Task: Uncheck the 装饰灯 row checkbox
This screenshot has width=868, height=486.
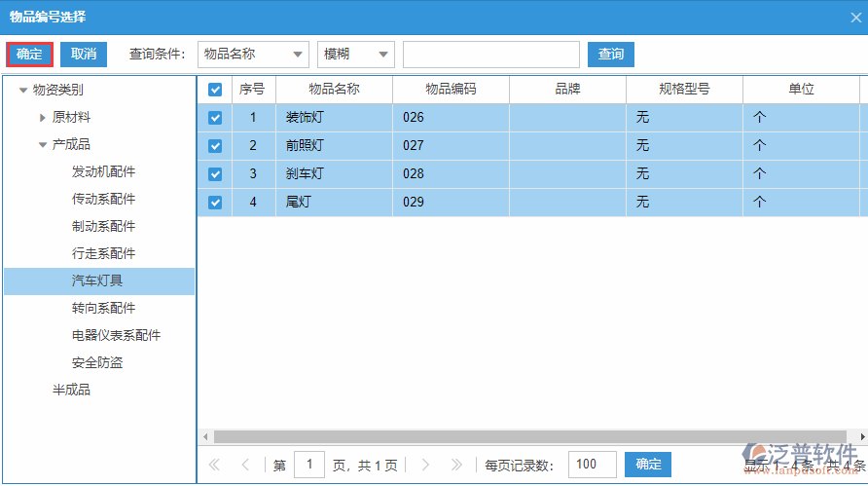Action: click(x=215, y=118)
